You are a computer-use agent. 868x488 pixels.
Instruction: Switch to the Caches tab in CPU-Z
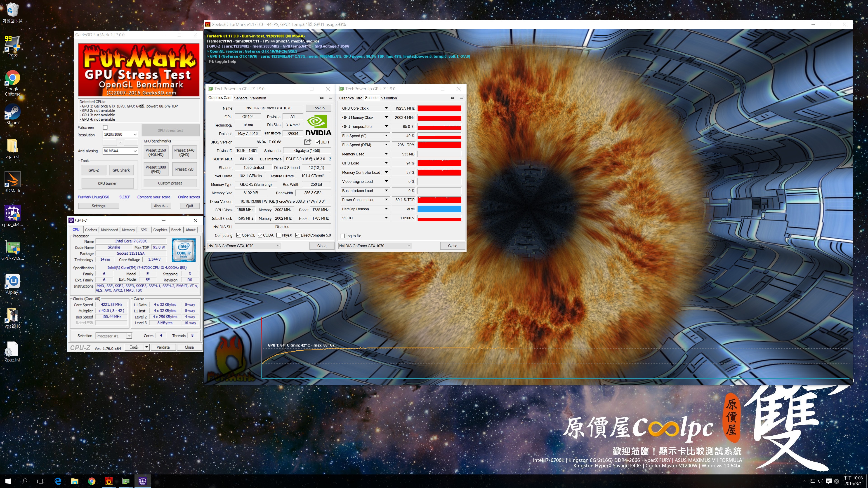coord(91,230)
